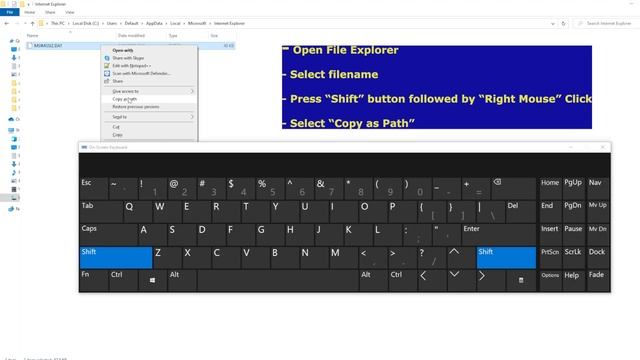The image size is (640, 360).
Task: Refresh the Explorer address bar
Action: point(563,24)
